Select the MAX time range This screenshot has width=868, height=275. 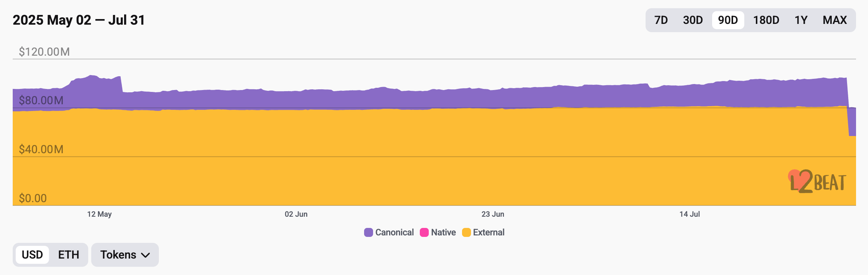tap(834, 20)
